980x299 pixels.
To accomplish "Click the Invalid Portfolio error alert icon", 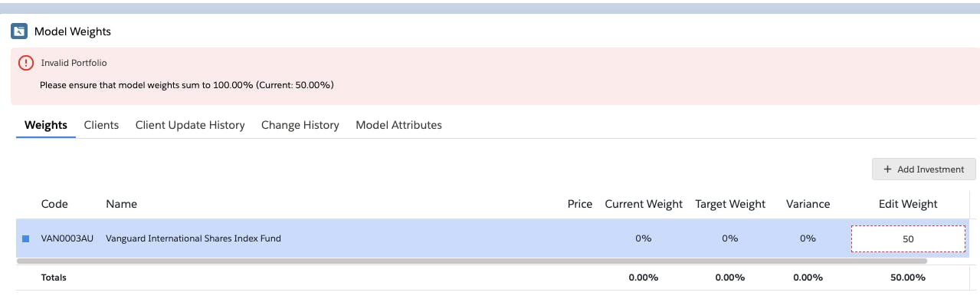I will (26, 63).
